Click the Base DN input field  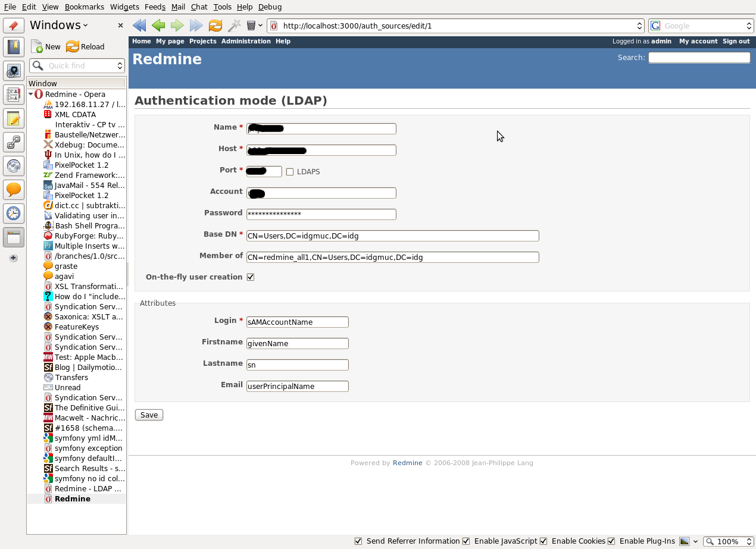pyautogui.click(x=392, y=236)
